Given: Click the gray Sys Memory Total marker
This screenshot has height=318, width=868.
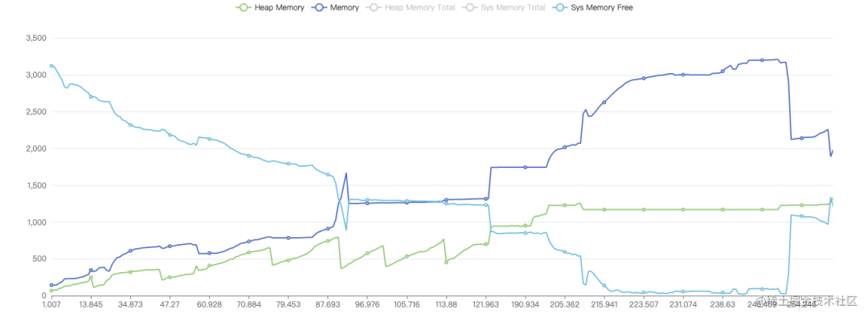Looking at the screenshot, I should (469, 8).
